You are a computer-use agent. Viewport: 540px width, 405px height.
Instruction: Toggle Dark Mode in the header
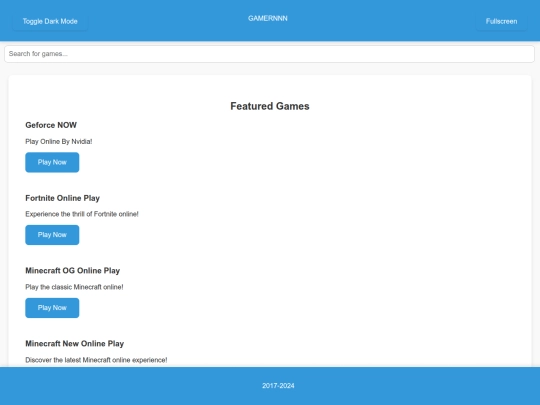click(x=50, y=21)
